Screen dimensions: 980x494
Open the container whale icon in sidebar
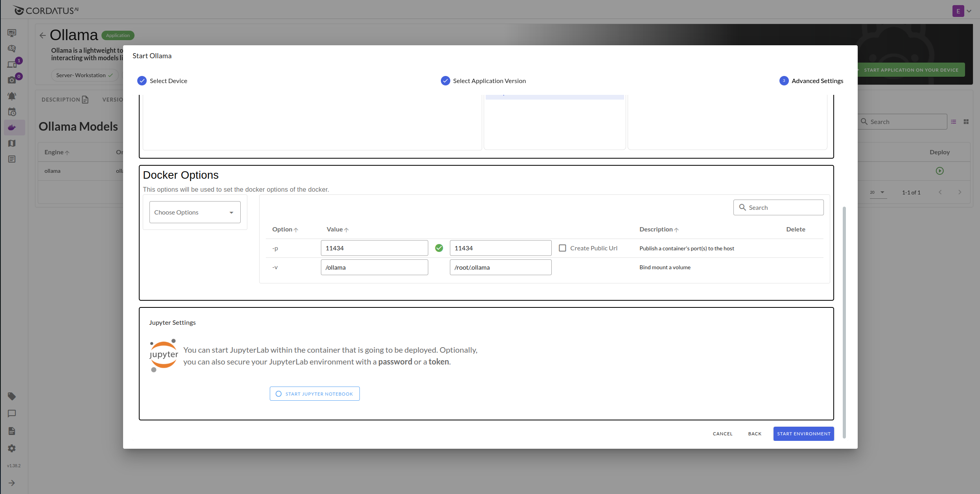12,128
